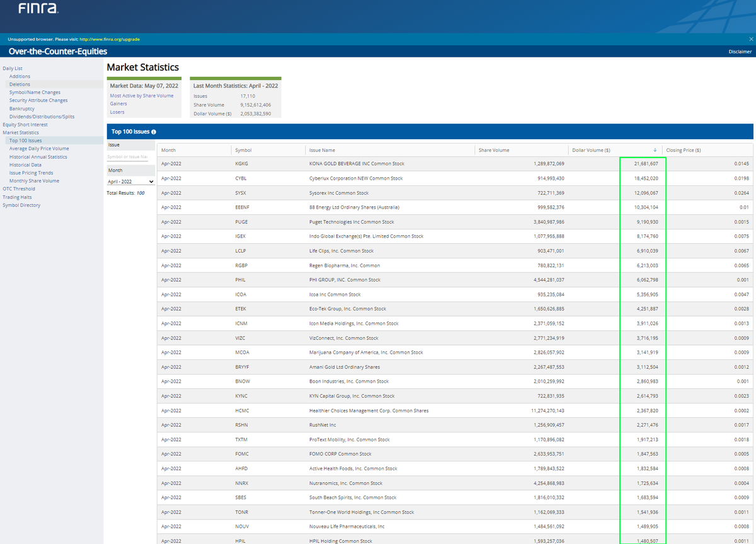The image size is (756, 544).
Task: Select Deletions in the sidebar
Action: click(20, 84)
